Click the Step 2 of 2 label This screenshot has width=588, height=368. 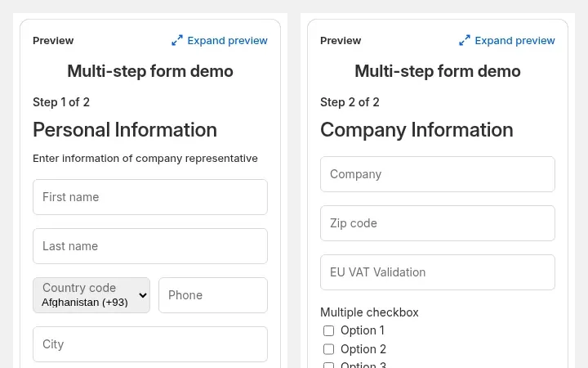click(350, 102)
